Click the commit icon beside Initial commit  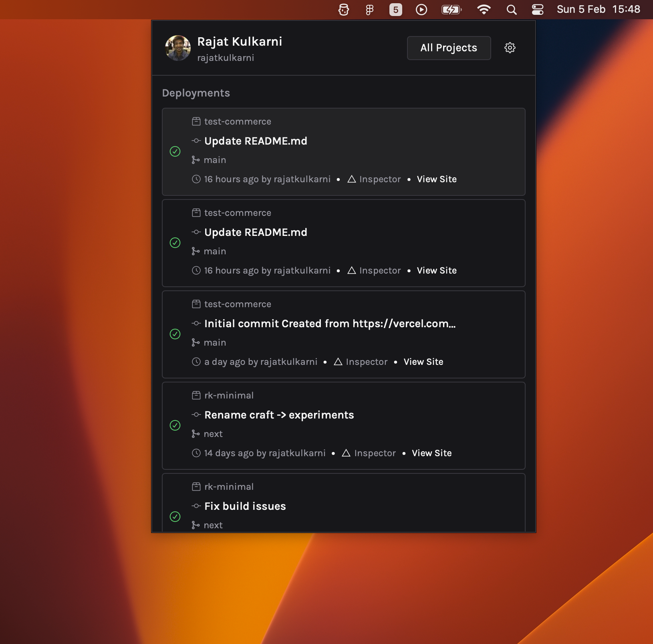(x=196, y=323)
